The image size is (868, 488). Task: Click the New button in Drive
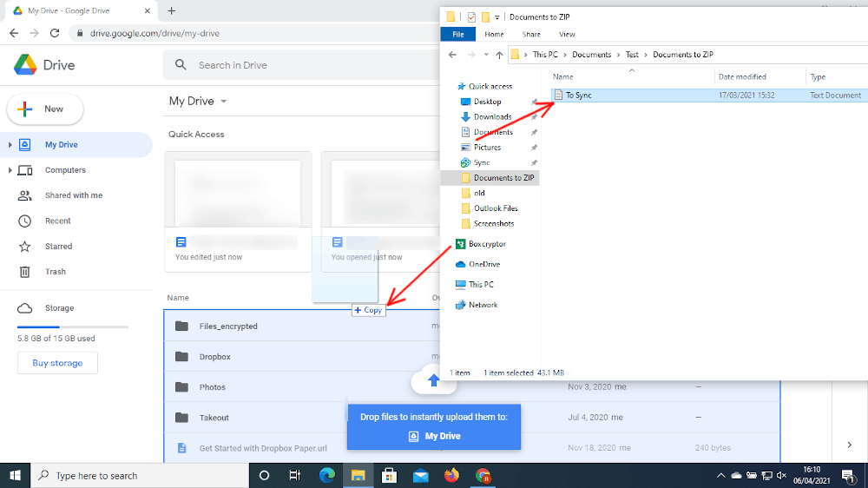pyautogui.click(x=45, y=109)
